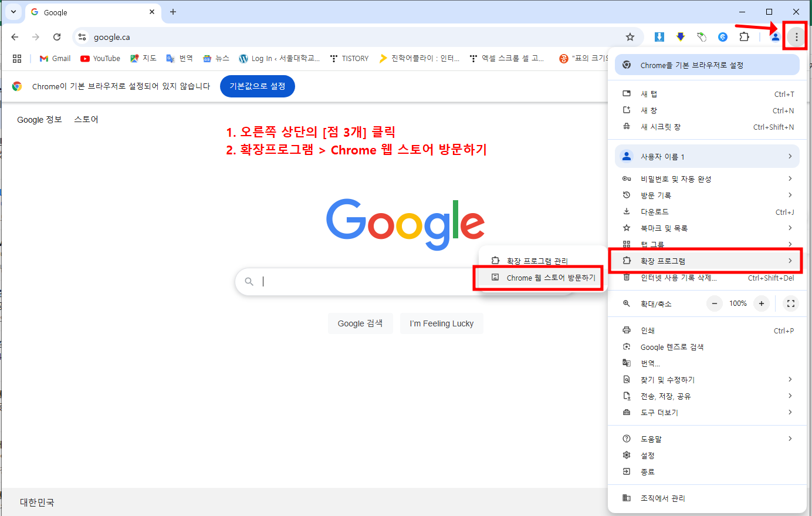812x516 pixels.
Task: Go back to previous page
Action: (15, 37)
